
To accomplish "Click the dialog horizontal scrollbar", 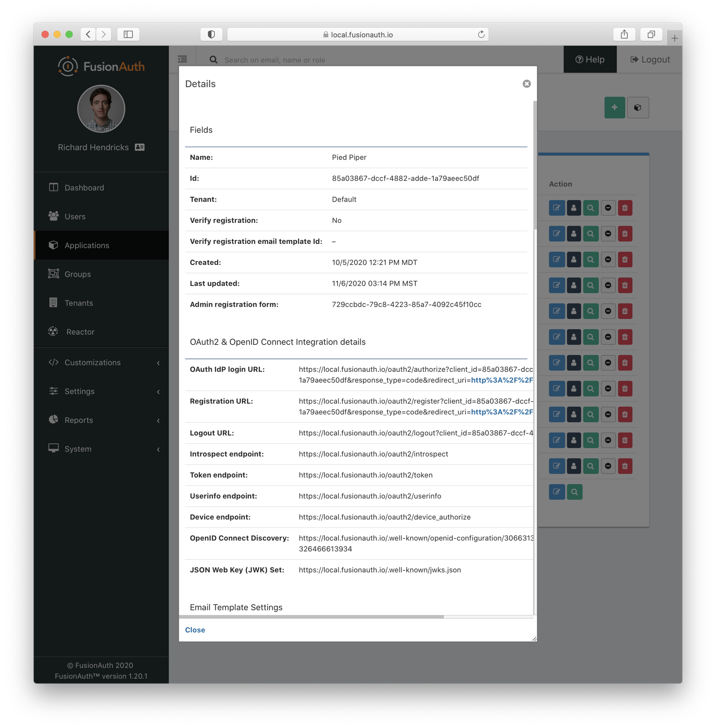I will click(311, 617).
